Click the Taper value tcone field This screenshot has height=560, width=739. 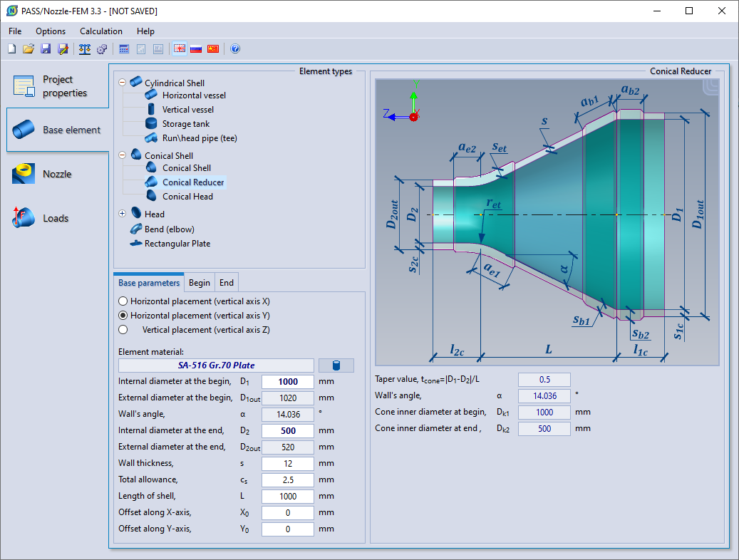544,380
